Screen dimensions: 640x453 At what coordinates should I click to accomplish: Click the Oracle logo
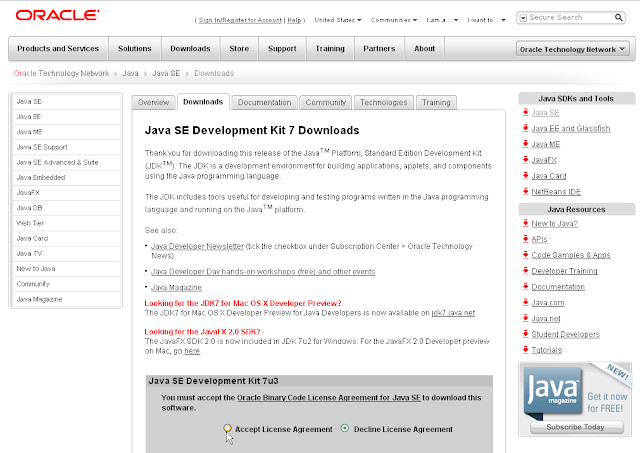click(x=57, y=15)
